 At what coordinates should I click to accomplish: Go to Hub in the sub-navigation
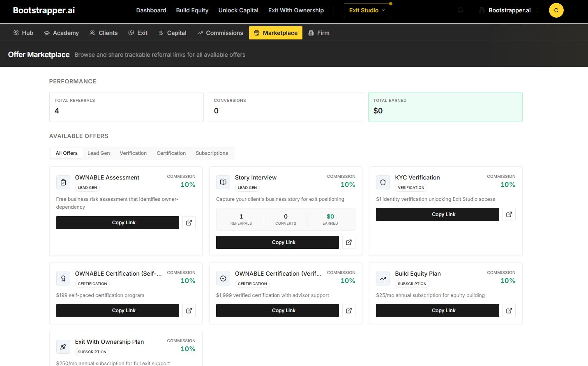(23, 33)
